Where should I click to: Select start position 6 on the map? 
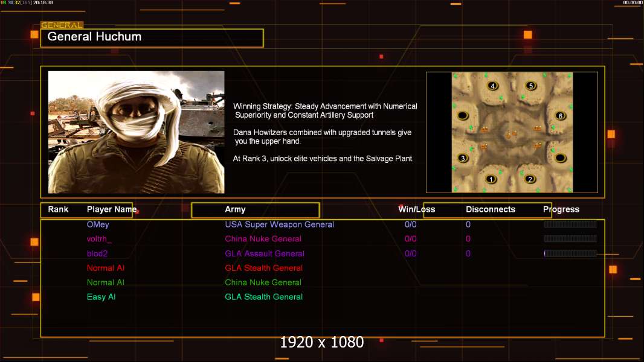(x=560, y=116)
